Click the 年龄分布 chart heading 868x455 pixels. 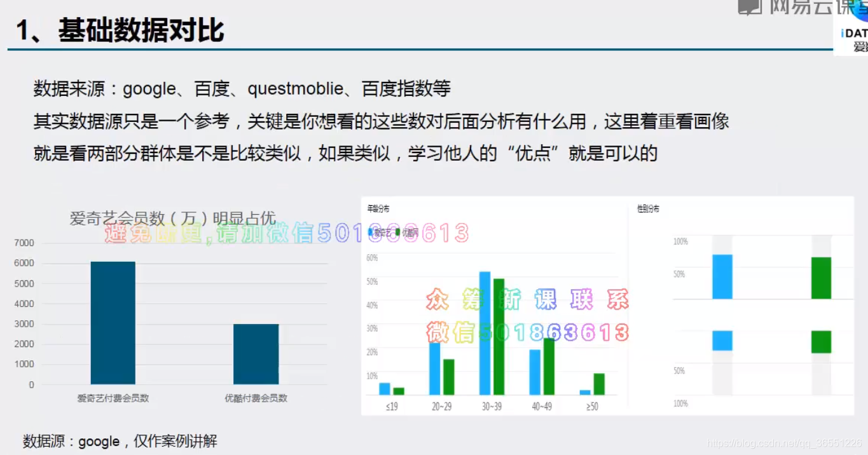tap(378, 208)
